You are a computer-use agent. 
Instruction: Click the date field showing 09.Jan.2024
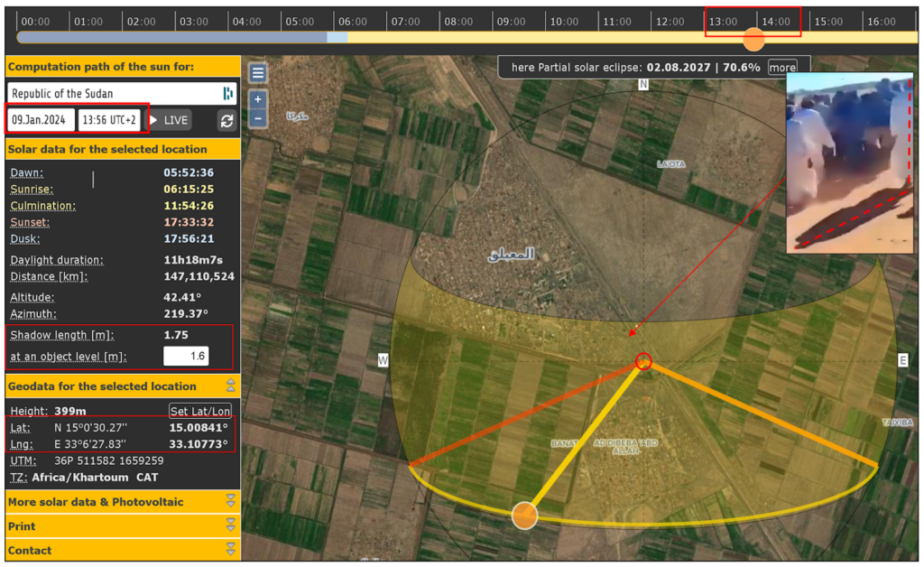pyautogui.click(x=41, y=120)
